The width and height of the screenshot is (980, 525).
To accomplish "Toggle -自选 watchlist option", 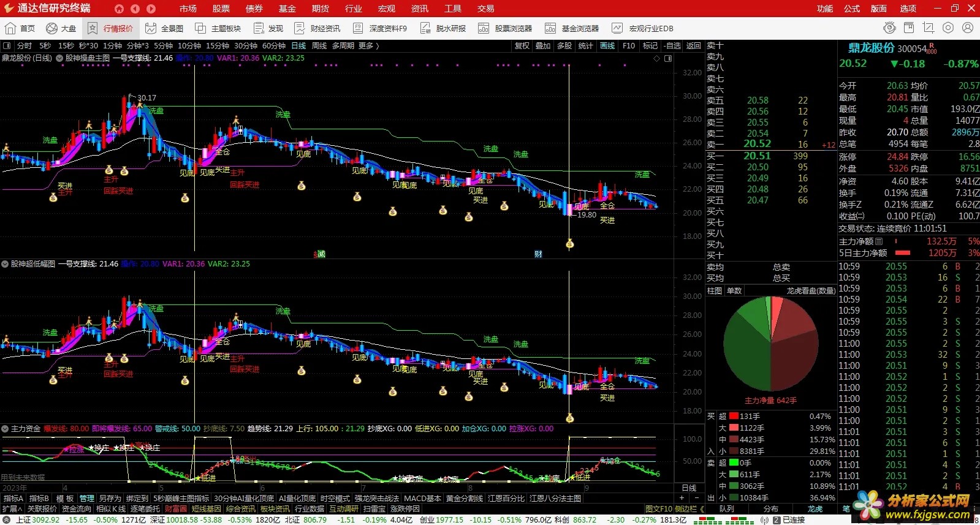I will pos(672,46).
